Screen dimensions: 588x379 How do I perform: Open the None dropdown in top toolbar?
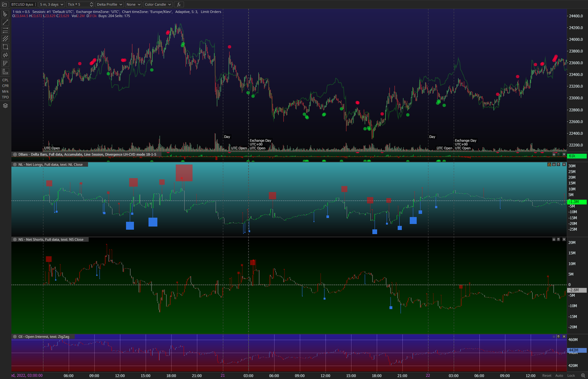pyautogui.click(x=133, y=4)
